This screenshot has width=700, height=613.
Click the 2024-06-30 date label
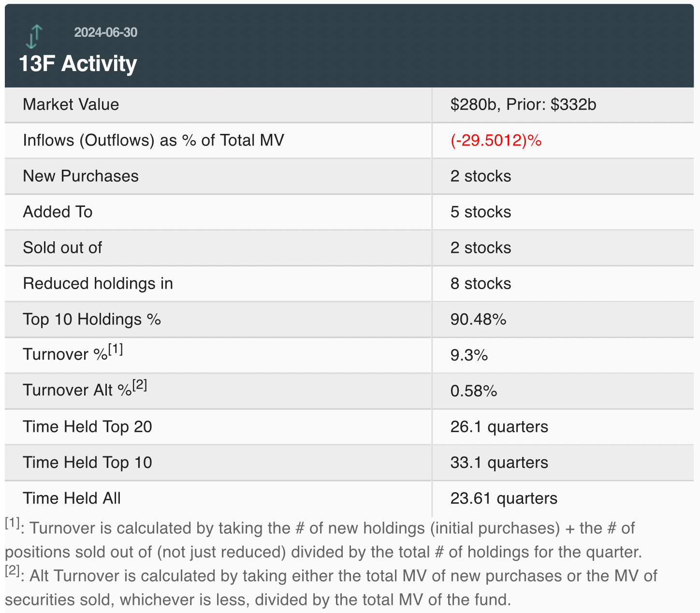[105, 32]
